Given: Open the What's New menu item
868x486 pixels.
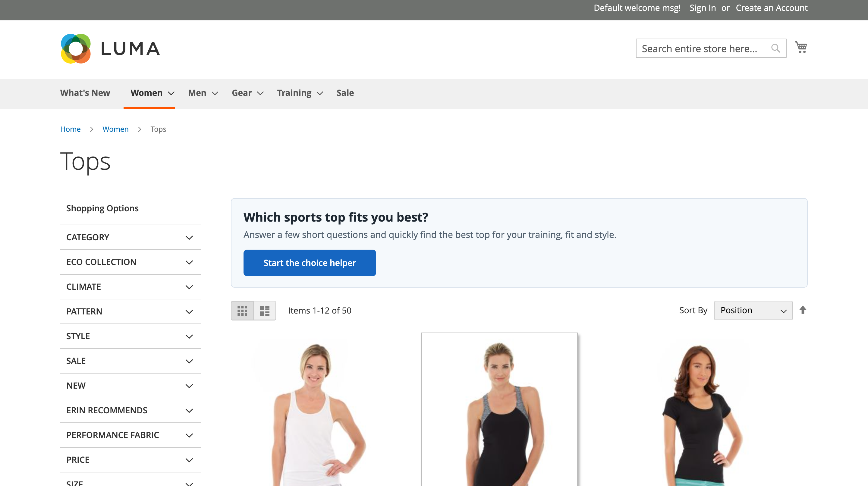Looking at the screenshot, I should pos(85,93).
